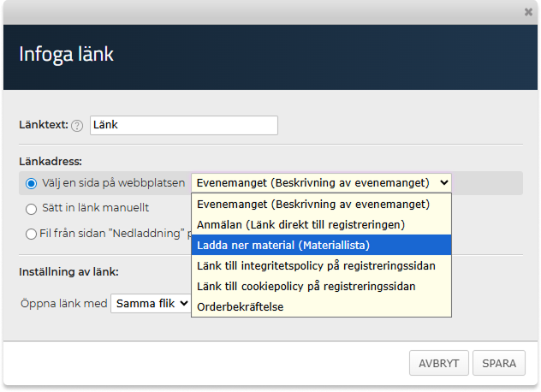Pick 'Länk till cookiepolicy på registreringssidan' option

tap(306, 286)
